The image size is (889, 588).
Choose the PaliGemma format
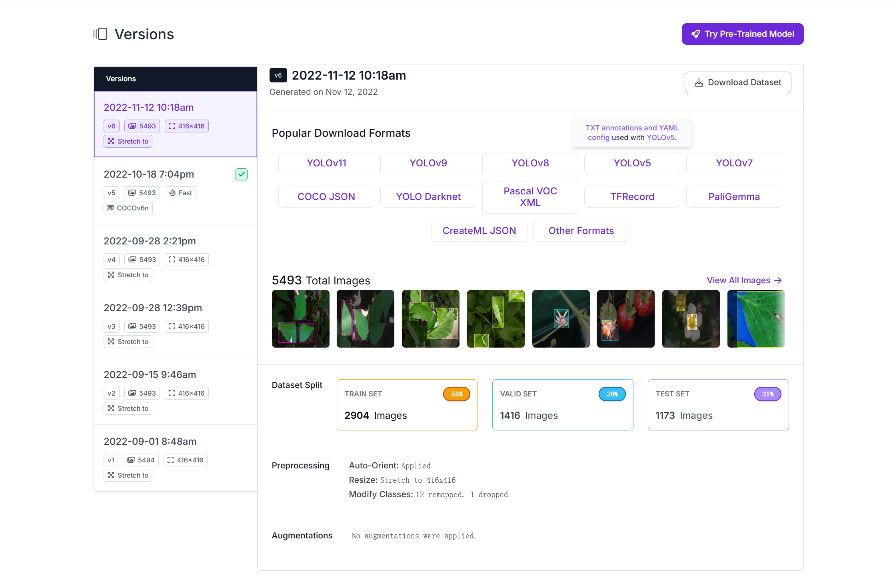pos(734,197)
